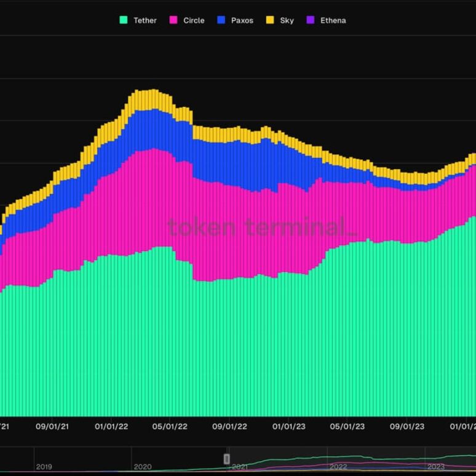Click the pink Circle legend swatch
Viewport: 476px width, 476px height.
click(x=173, y=20)
